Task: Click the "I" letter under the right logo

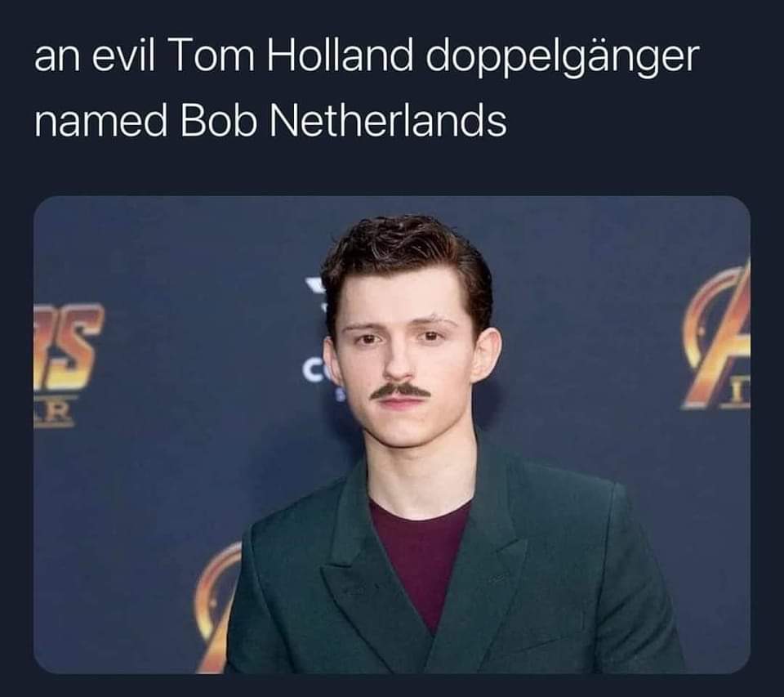Action: (740, 398)
